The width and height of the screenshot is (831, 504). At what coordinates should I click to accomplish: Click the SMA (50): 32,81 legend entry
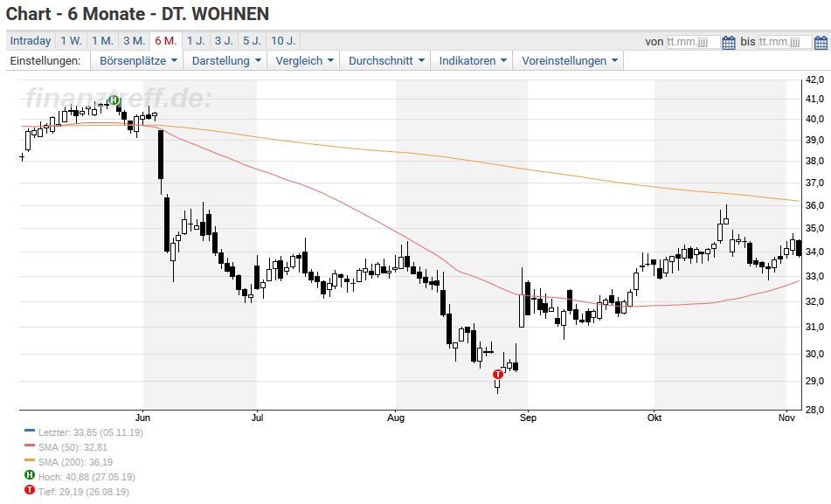click(x=73, y=447)
